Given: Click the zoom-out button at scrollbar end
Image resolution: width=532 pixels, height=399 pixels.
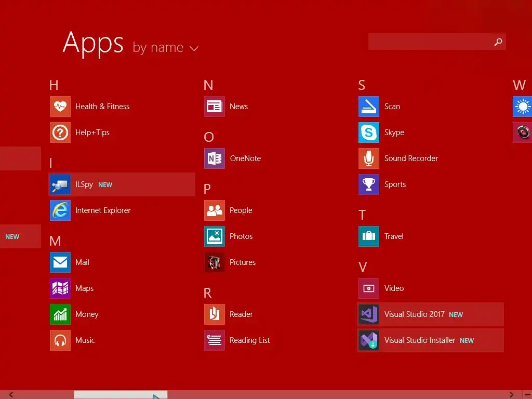Looking at the screenshot, I should (x=528, y=395).
